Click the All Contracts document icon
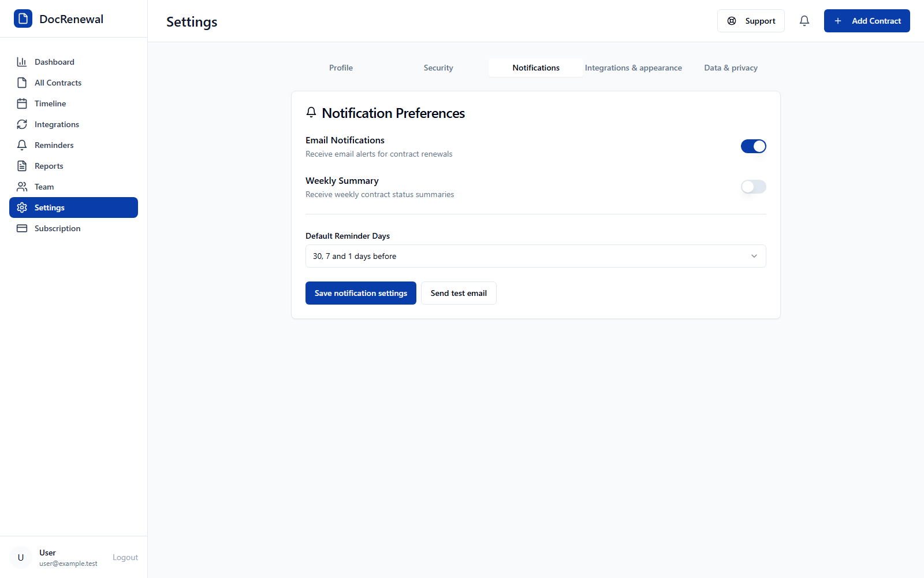Screen dimensions: 924x578 coord(22,83)
